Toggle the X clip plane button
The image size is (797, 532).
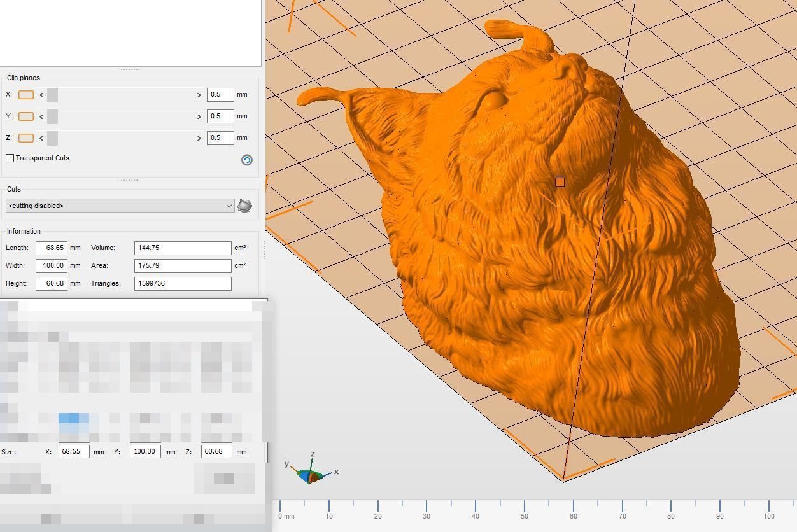tap(26, 95)
